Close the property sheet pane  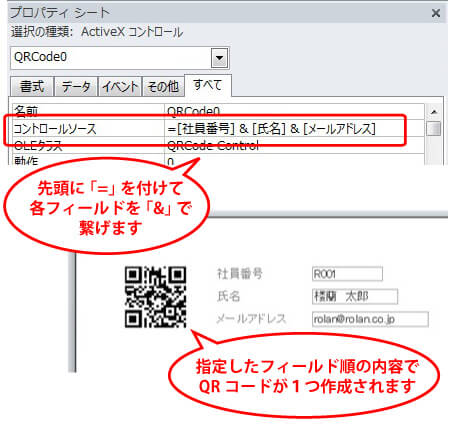[x=435, y=13]
